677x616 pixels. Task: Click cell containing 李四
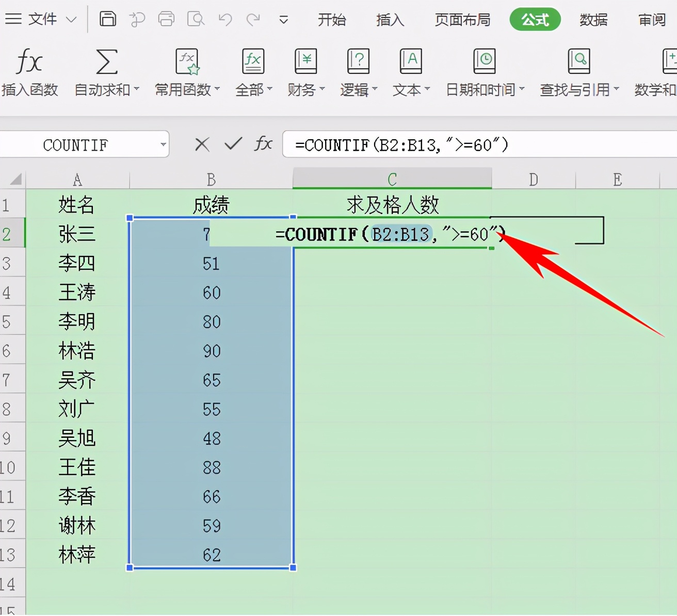coord(76,263)
